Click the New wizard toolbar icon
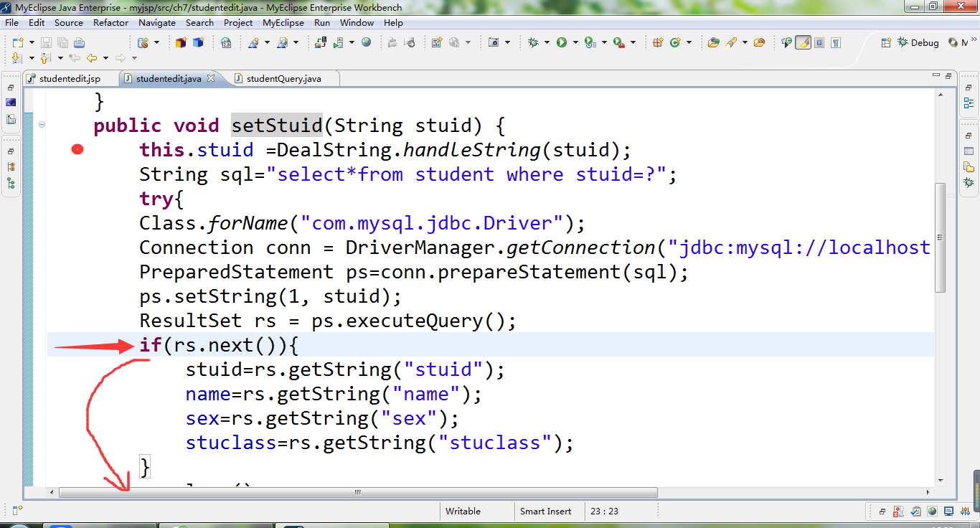Screen dimensions: 980x528 coord(18,42)
